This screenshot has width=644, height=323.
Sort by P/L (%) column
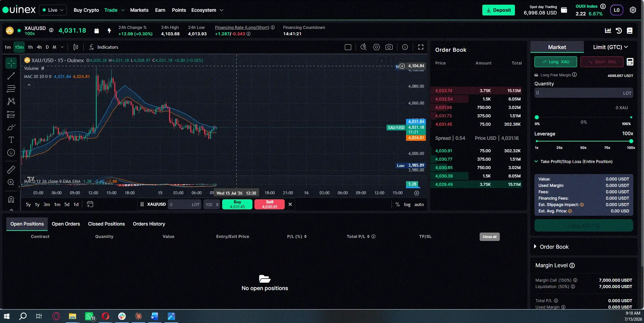(297, 237)
